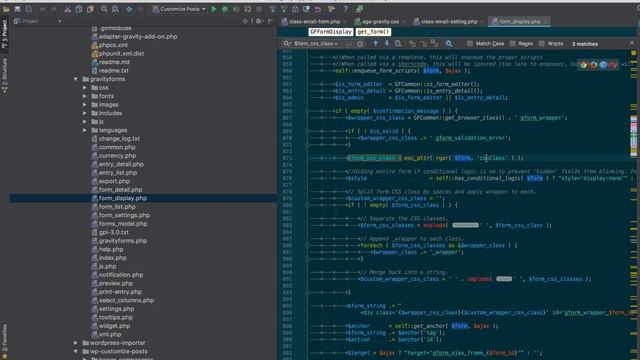Select forms_model.php in project tree
This screenshot has height=360, width=640.
click(x=119, y=224)
